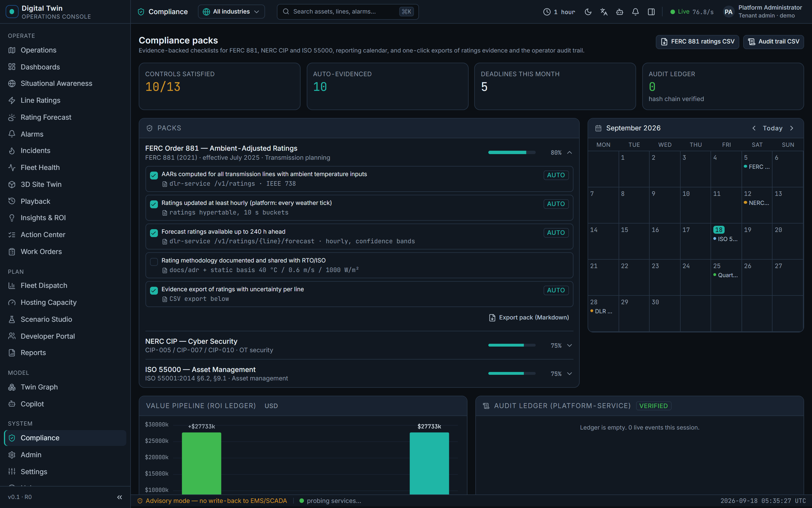Open the All industries dropdown

(x=231, y=12)
